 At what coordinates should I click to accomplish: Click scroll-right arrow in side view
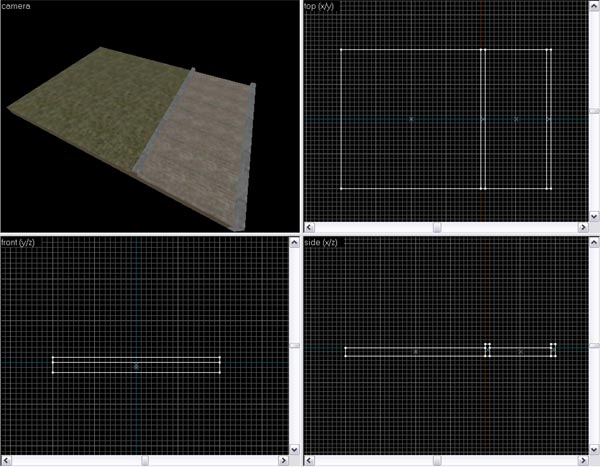pos(583,461)
